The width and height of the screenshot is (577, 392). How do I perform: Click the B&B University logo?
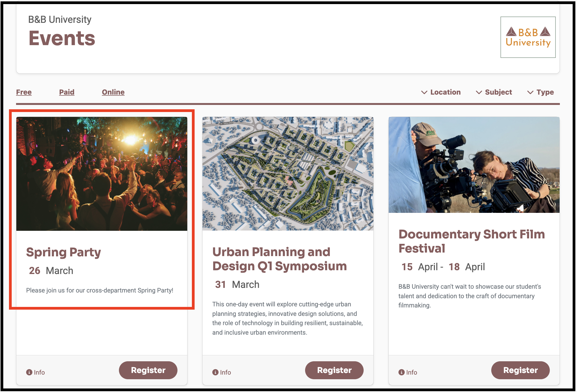pyautogui.click(x=528, y=37)
